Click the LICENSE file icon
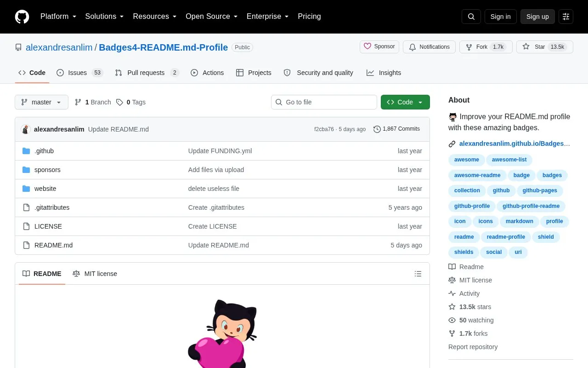 tap(26, 226)
